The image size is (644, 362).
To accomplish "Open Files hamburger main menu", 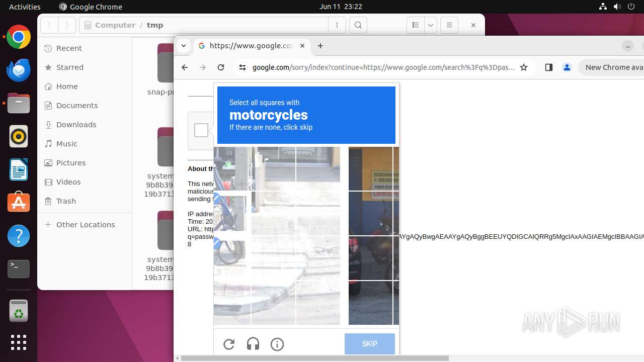I will (449, 25).
